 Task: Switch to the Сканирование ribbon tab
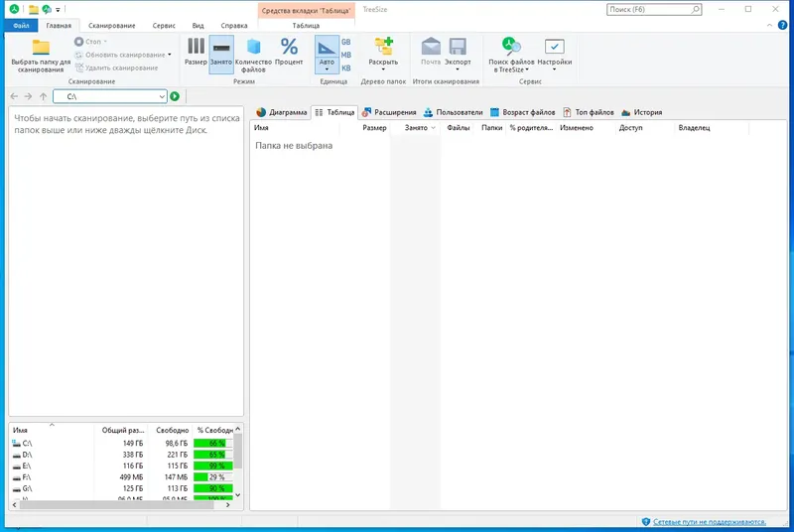[111, 25]
